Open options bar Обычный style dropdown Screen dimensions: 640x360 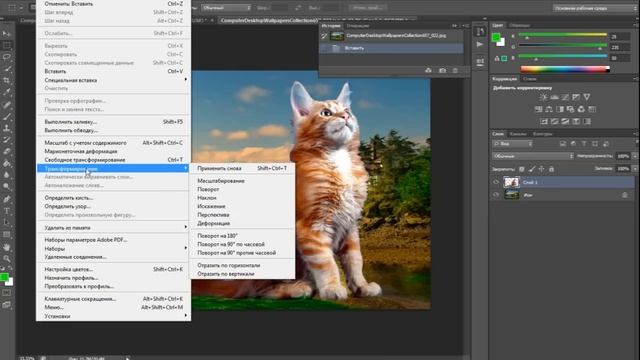(226, 8)
